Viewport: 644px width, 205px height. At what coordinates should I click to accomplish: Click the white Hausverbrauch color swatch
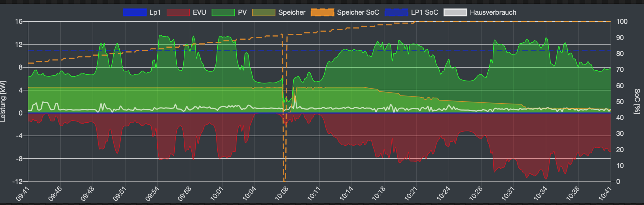coord(455,12)
